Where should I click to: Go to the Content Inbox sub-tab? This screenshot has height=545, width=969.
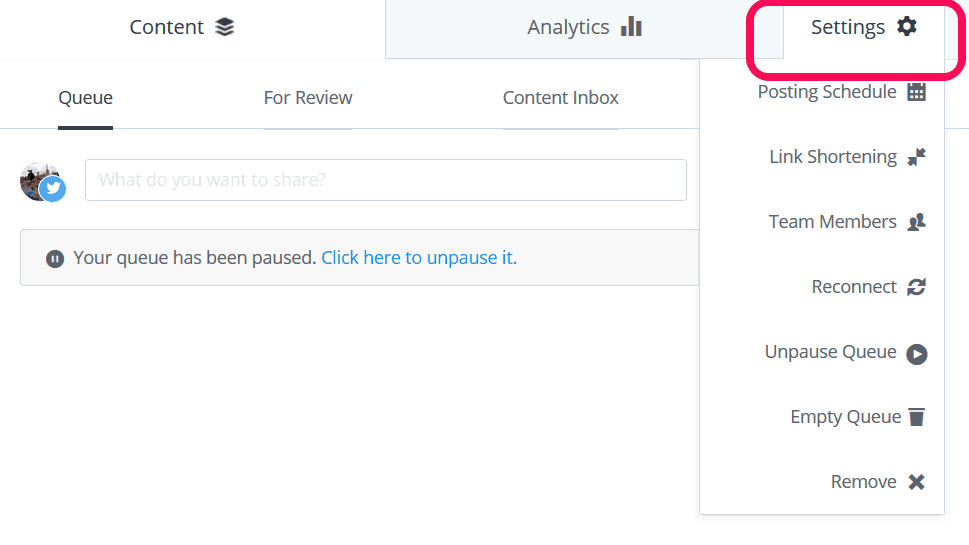click(561, 98)
